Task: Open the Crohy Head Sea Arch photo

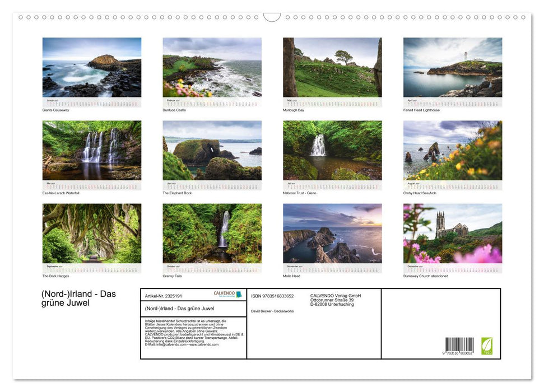Action: click(453, 150)
